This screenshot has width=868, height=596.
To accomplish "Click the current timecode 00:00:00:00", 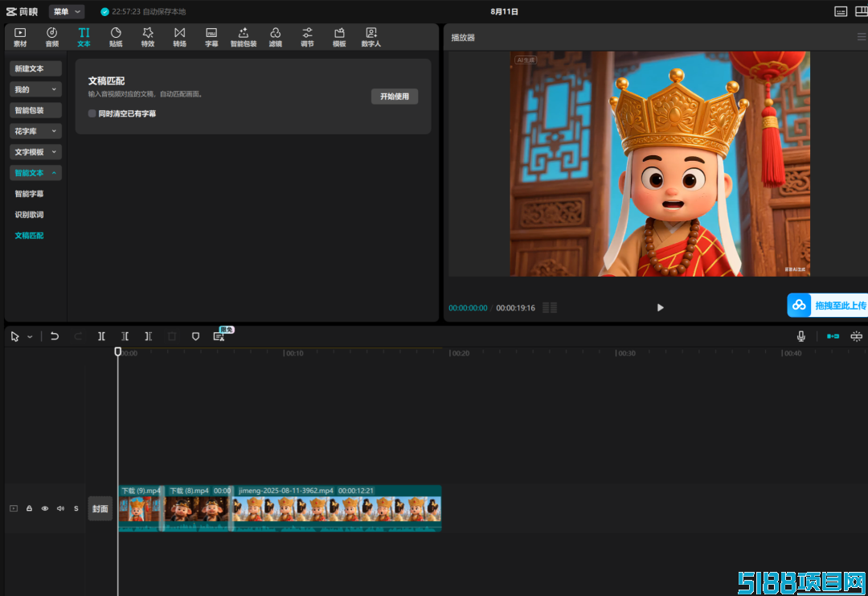I will point(468,308).
